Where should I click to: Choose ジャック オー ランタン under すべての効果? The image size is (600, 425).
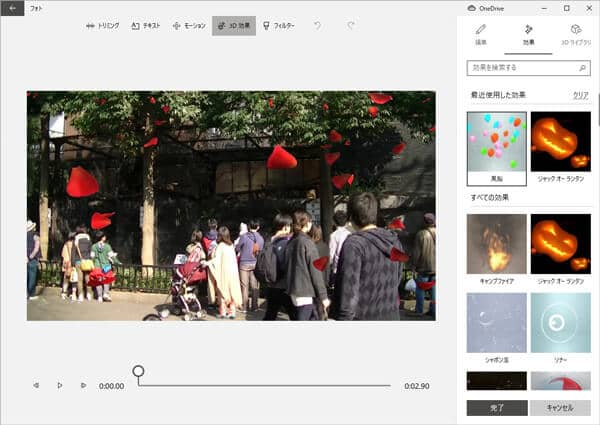(561, 250)
